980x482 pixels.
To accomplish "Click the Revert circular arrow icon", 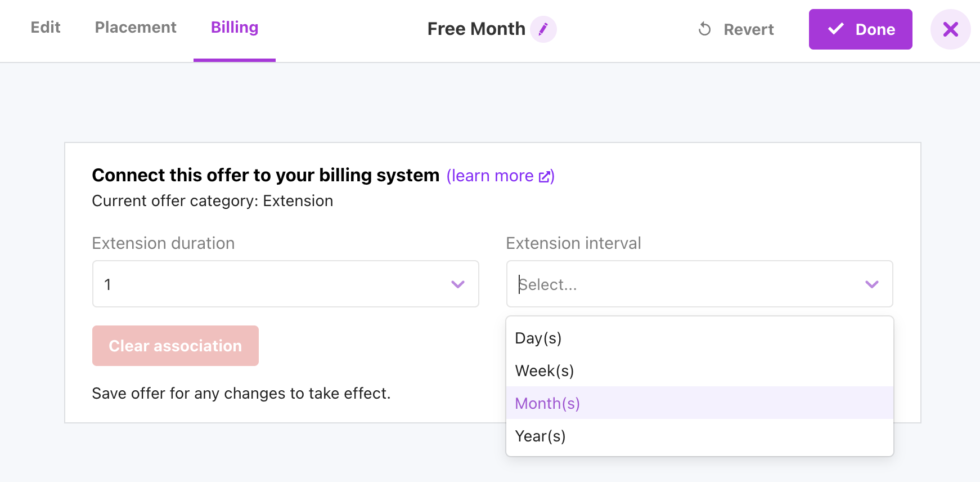I will point(704,29).
